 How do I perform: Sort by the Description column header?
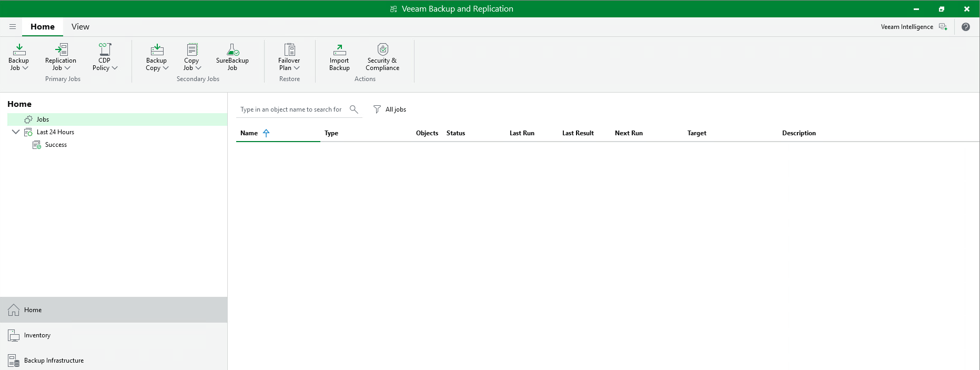pos(799,133)
